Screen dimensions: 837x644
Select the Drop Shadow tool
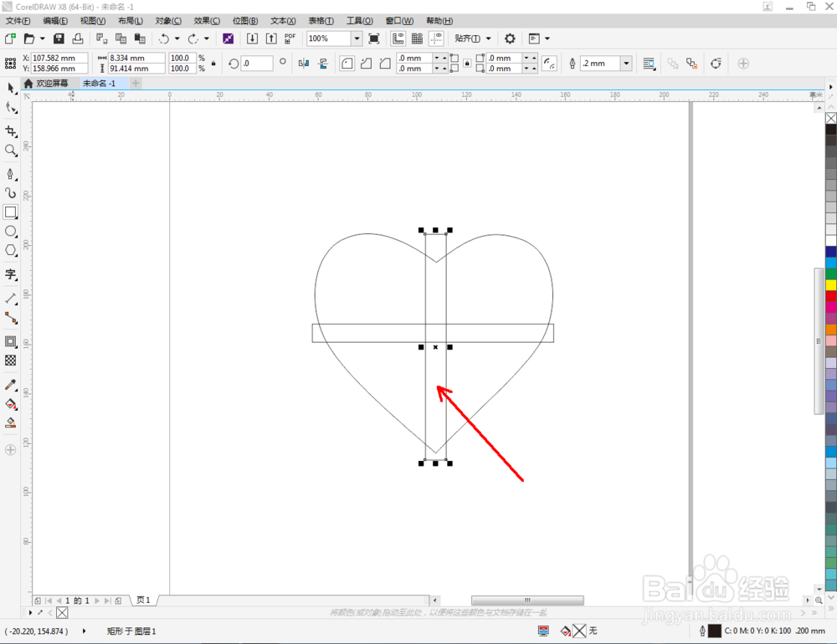click(10, 341)
